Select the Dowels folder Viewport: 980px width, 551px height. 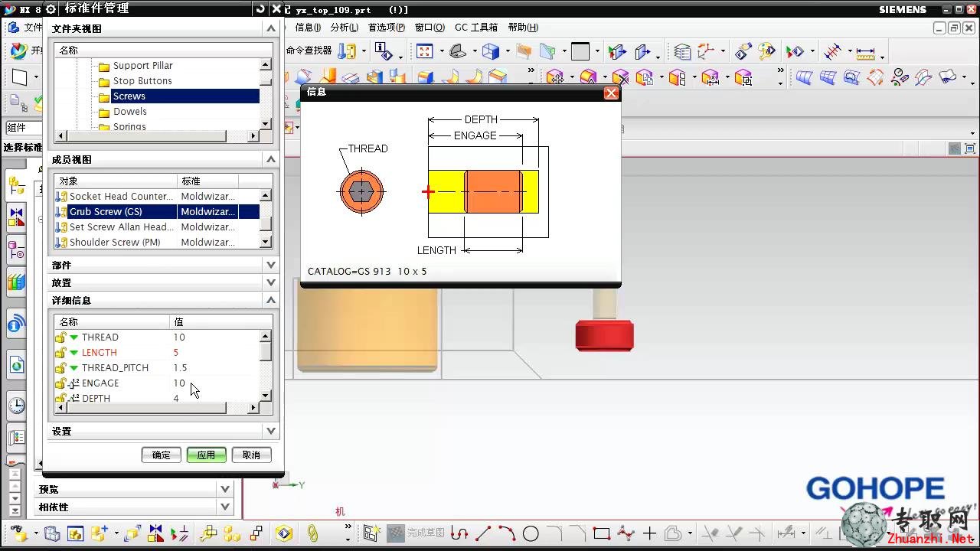pyautogui.click(x=130, y=112)
